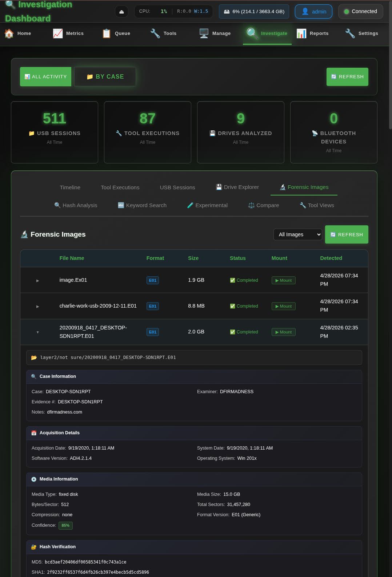Open the Tool Executions tab
The image size is (392, 577).
pyautogui.click(x=120, y=187)
